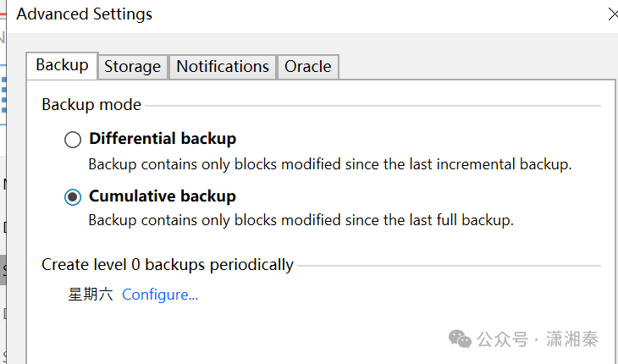Select the Cumulative backup radio button
618x364 pixels.
[x=73, y=197]
